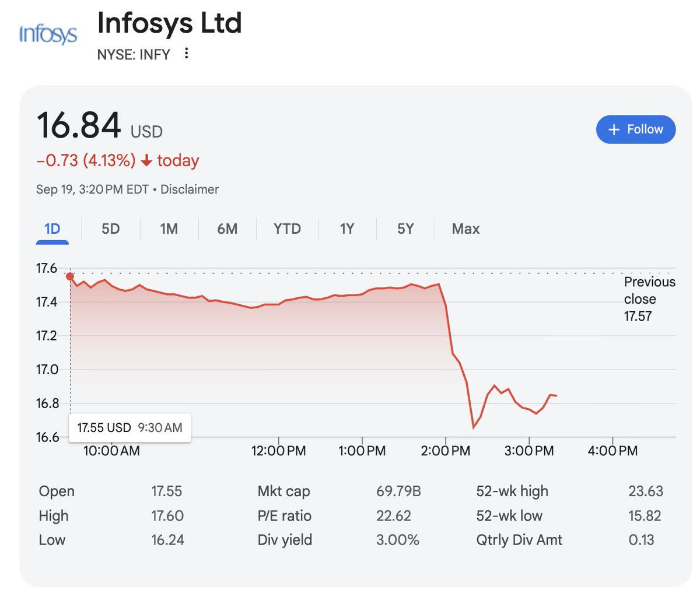700x601 pixels.
Task: Click the Div yield 3.00% value
Action: 398,540
